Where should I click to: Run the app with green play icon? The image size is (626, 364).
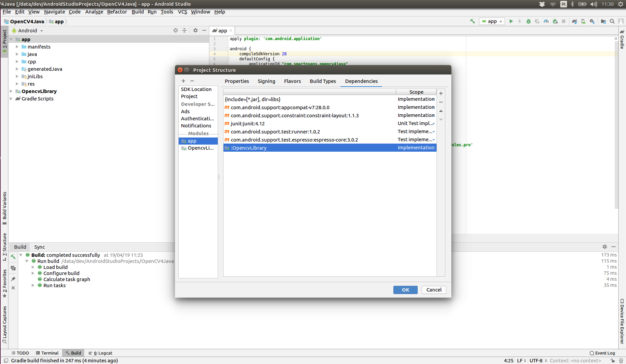[x=511, y=21]
